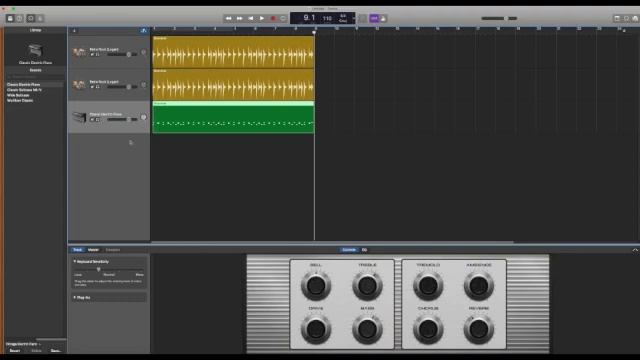Open the Editors toolbar button
This screenshot has height=360, width=640.
point(40,18)
